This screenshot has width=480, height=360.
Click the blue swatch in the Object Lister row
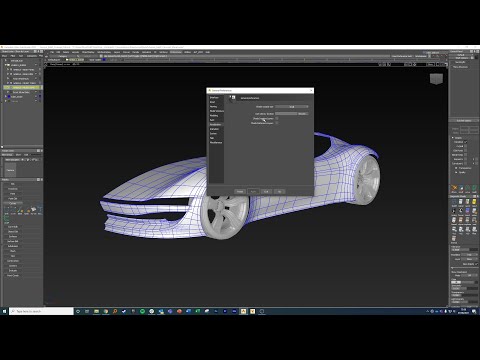point(9,96)
